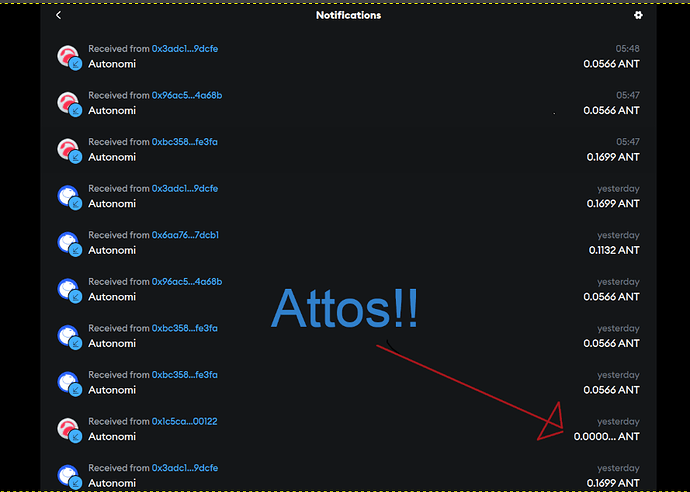
Task: Select 'yesterday' timestamp of the 0x6aa76...7dcb1 row
Action: coord(618,235)
